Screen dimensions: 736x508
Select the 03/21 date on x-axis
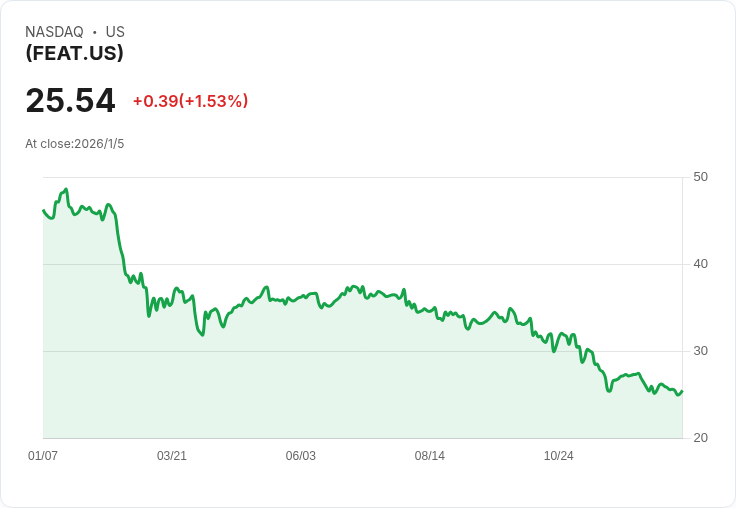click(x=172, y=456)
